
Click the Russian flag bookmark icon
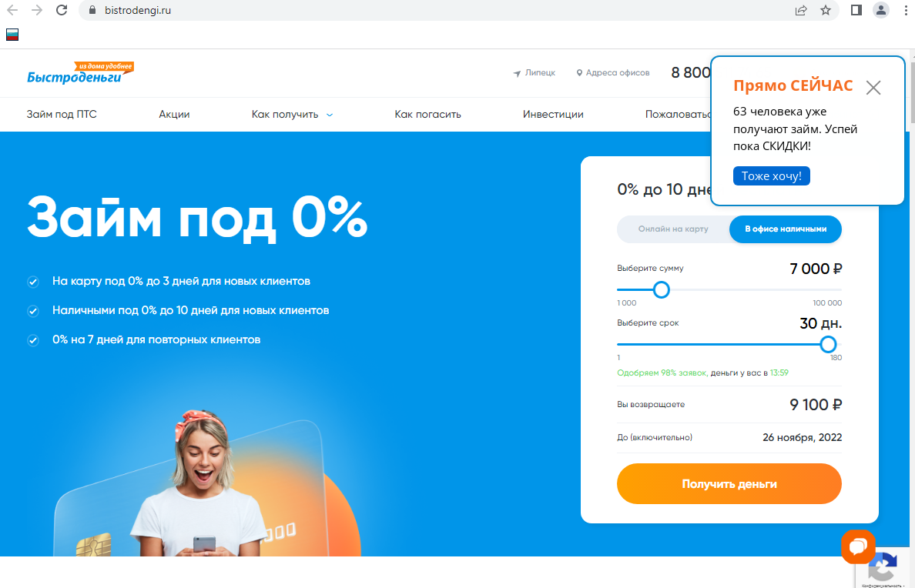coord(12,35)
